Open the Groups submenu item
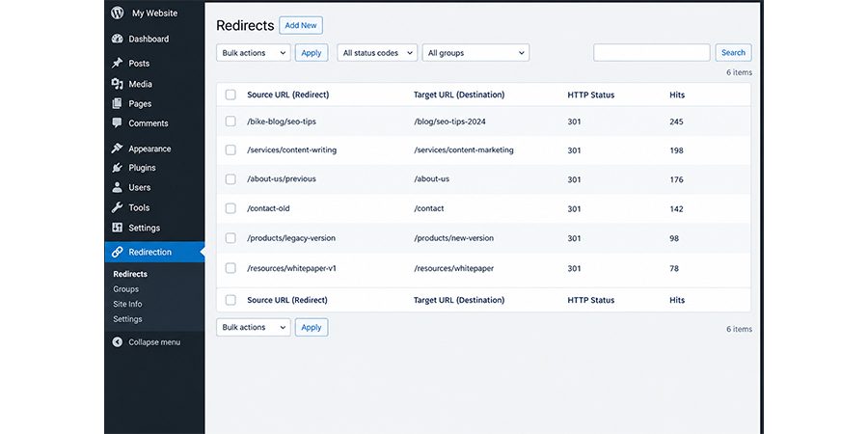The image size is (868, 434). tap(125, 289)
